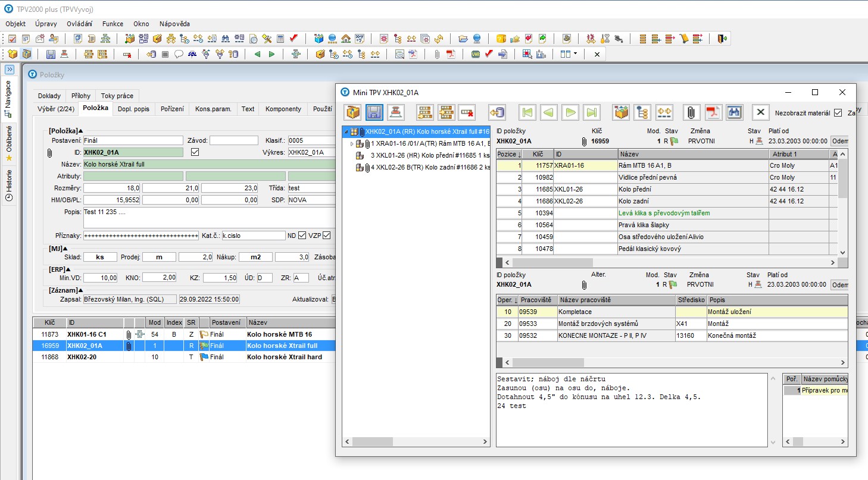Click the red checkmark icon in top toolbar
Screen dimensions: 868x480
[294, 39]
